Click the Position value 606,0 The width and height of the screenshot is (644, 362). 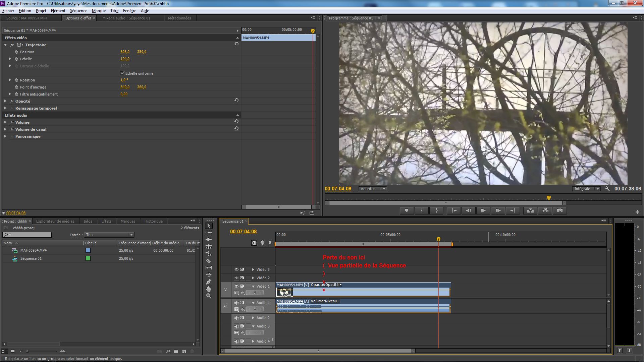coord(125,52)
